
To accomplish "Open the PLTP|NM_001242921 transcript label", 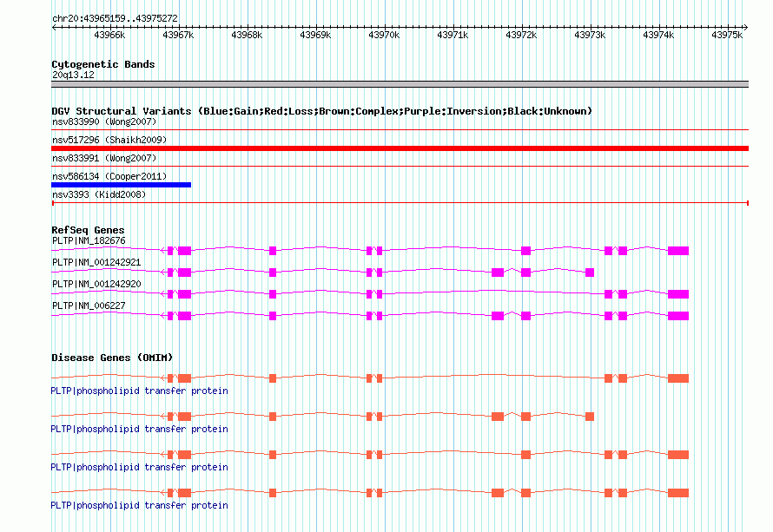I will coord(96,263).
